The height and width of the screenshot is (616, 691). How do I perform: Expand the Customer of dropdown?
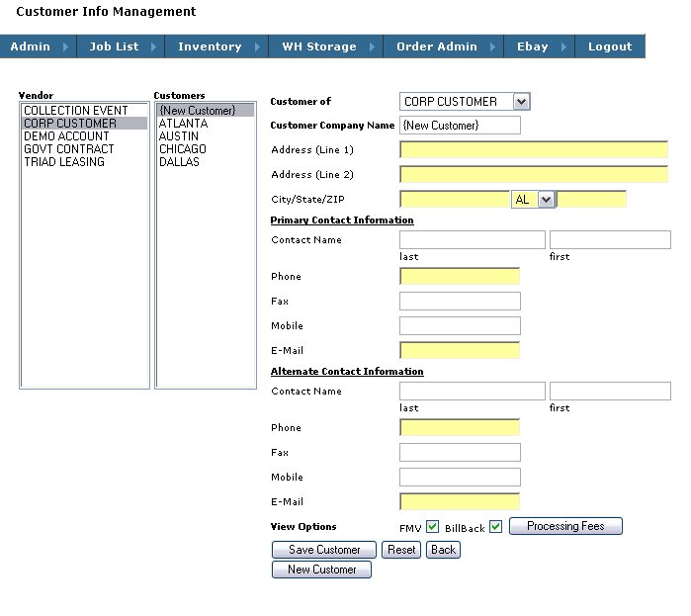[x=522, y=101]
